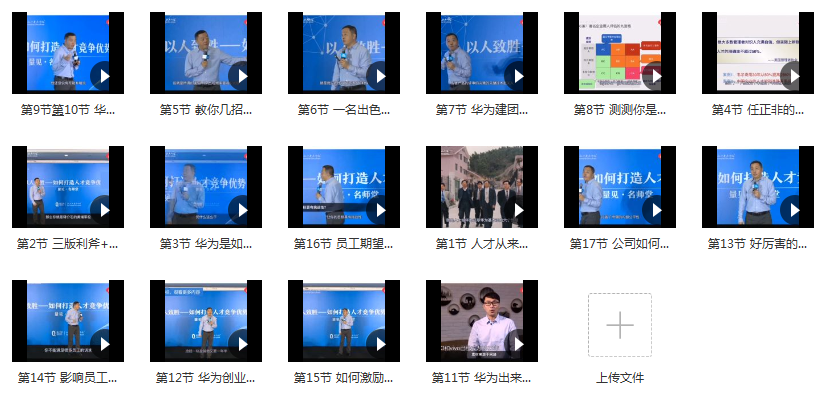Select file name 第5节 教你几招...

tap(206, 110)
